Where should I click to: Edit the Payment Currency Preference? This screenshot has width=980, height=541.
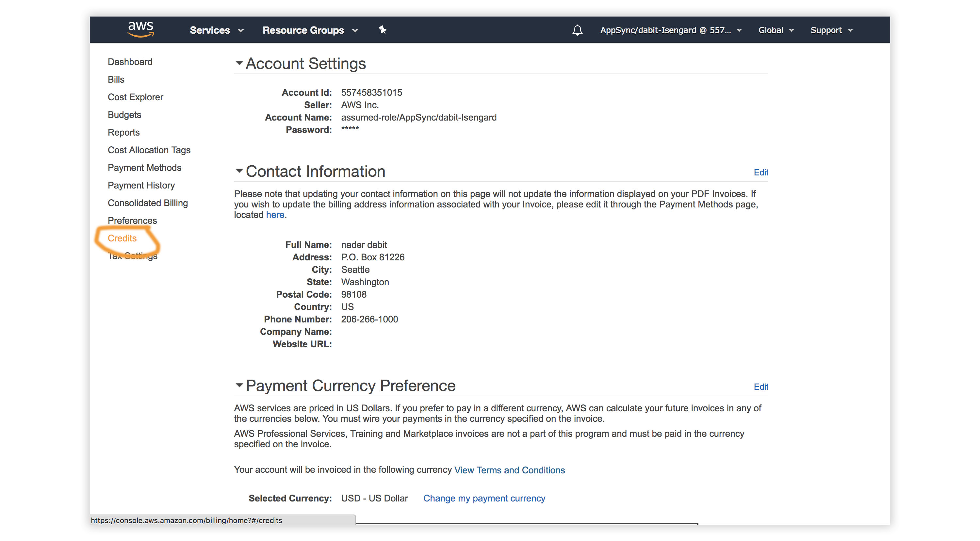(760, 386)
